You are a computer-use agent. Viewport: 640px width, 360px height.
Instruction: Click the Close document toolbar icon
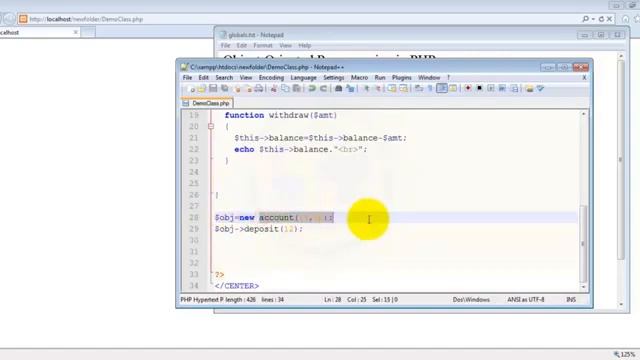point(237,89)
